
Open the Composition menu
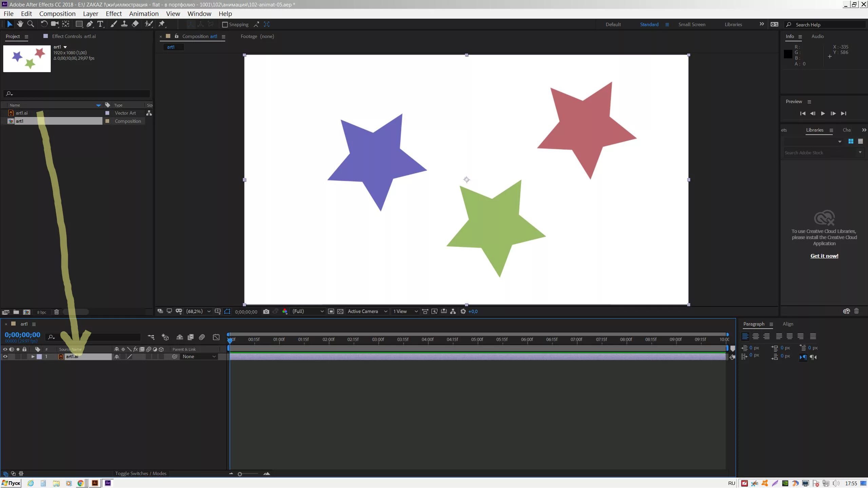(57, 14)
